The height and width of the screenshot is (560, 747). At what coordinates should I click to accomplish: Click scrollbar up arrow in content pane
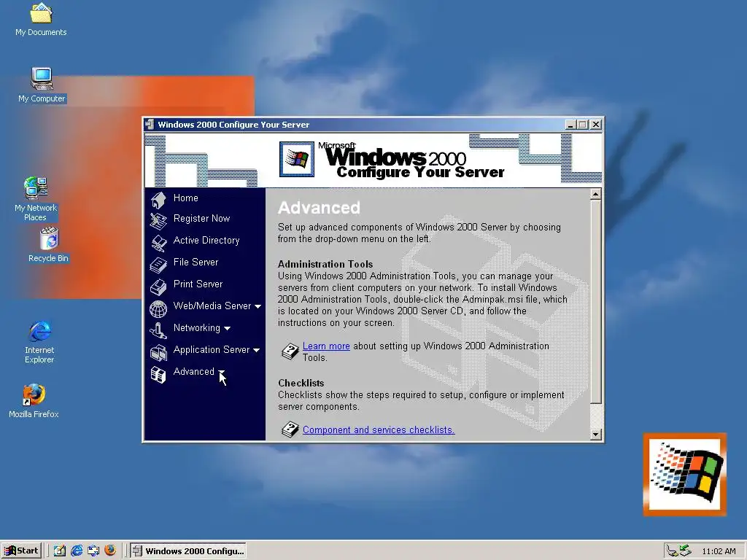pos(595,194)
